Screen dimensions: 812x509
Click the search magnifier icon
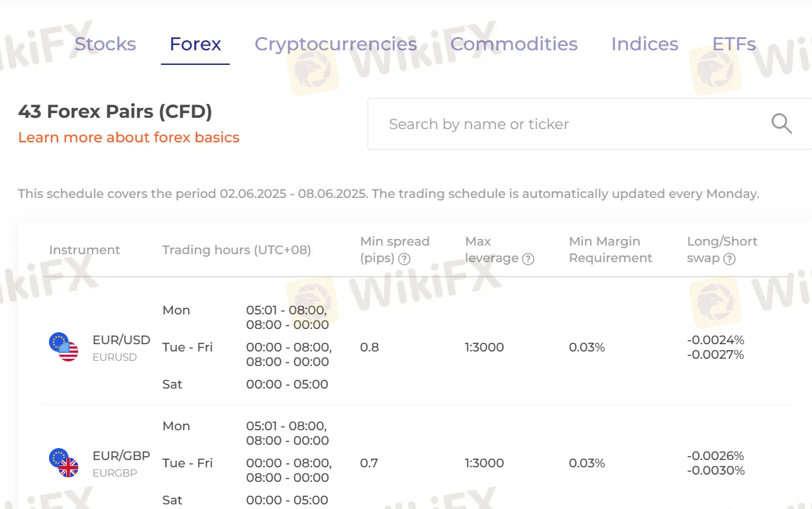[x=782, y=123]
